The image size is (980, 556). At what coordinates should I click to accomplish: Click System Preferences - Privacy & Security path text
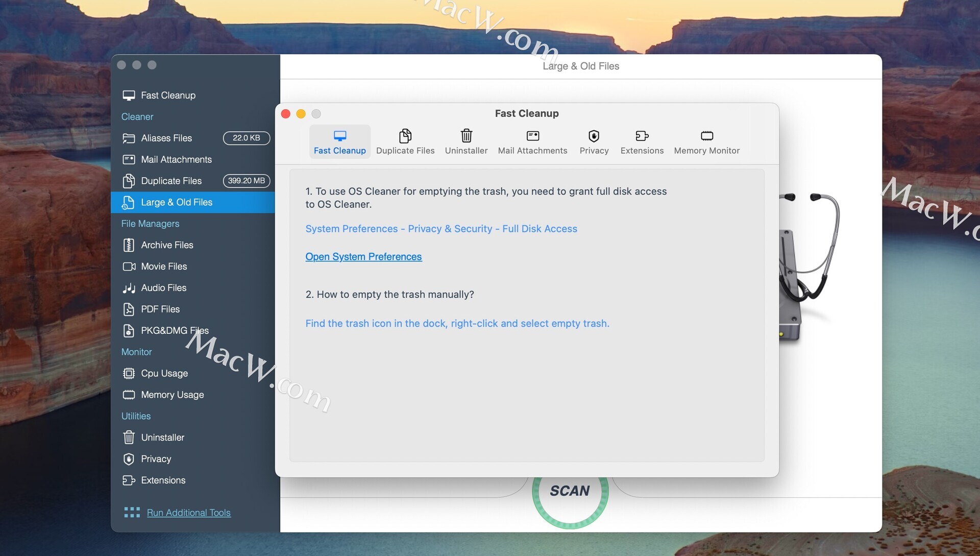click(442, 229)
